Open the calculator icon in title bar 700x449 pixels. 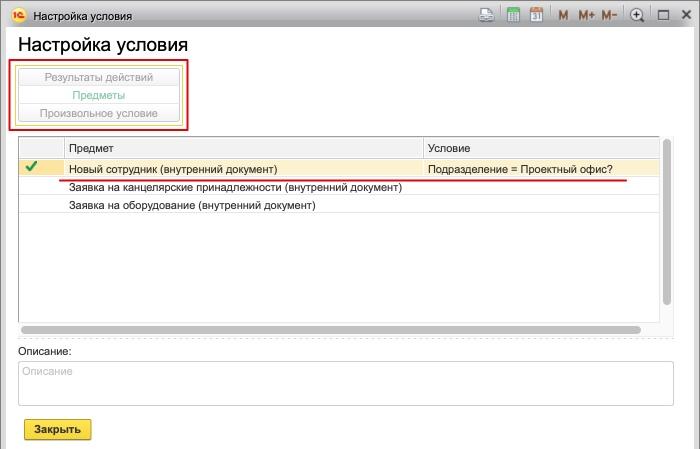coord(513,15)
